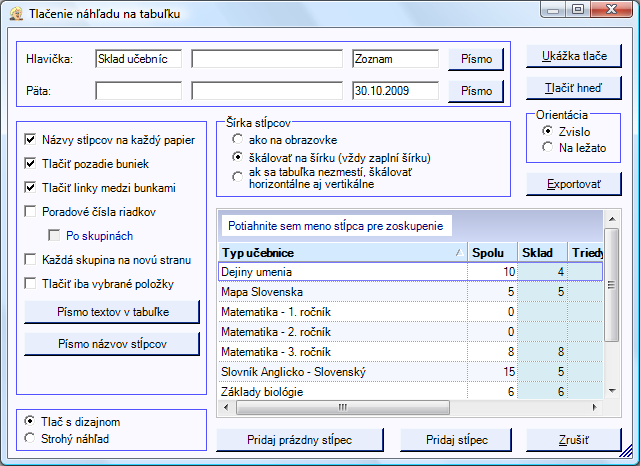Click 'Pridaj prázdny stĺpec' button
640x466 pixels.
click(x=300, y=440)
